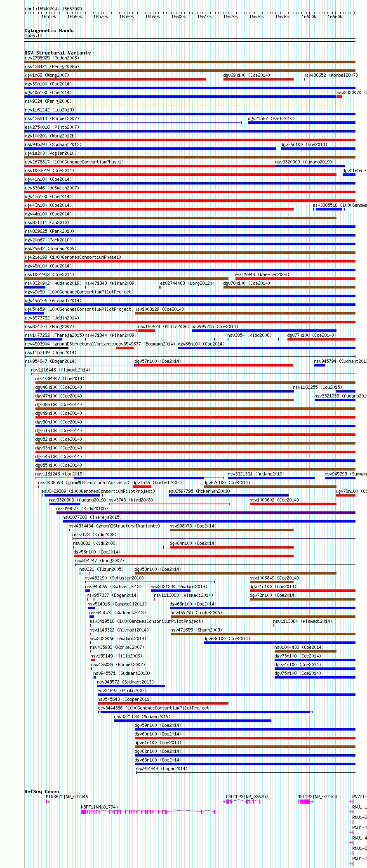The height and width of the screenshot is (868, 367).
Task: Select dgv1e203 (Vogler2010) variant label
Action: pyautogui.click(x=50, y=153)
